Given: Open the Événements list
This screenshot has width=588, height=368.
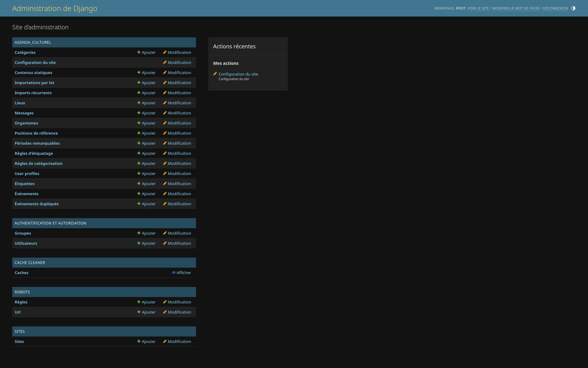Looking at the screenshot, I should pyautogui.click(x=27, y=194).
